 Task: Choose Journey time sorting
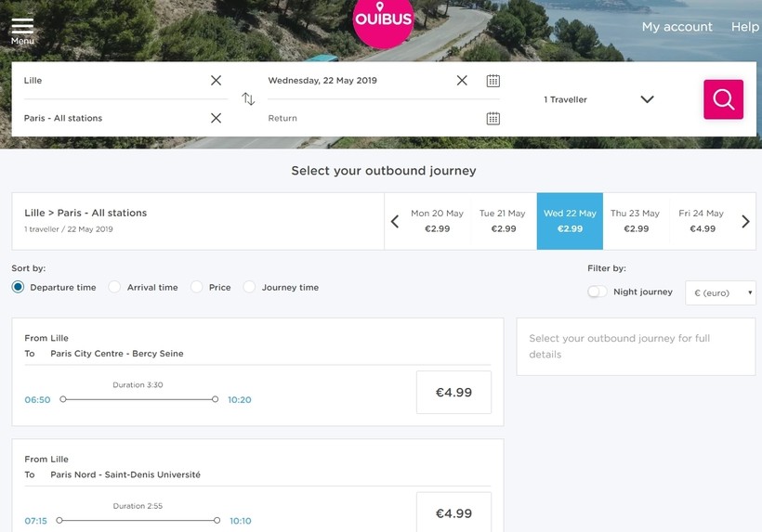pyautogui.click(x=249, y=288)
